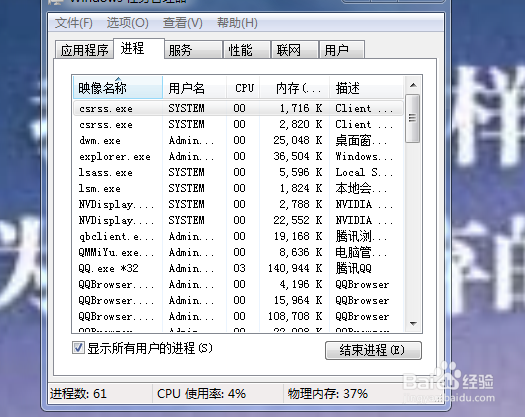Viewport: 525px width, 417px height.
Task: Switch to the 应用程序 tab
Action: [84, 50]
